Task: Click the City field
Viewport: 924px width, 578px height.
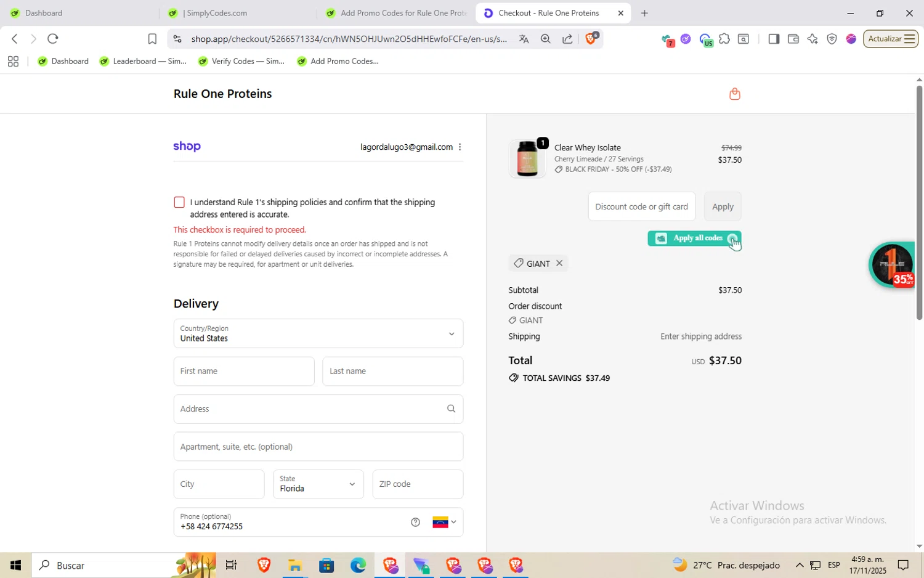Action: 219,484
